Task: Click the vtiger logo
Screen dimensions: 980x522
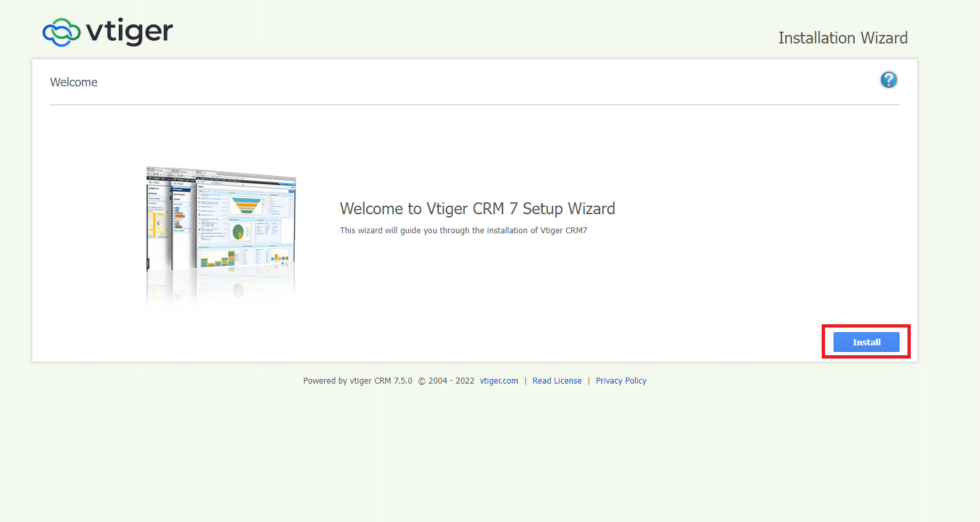Action: [x=107, y=32]
